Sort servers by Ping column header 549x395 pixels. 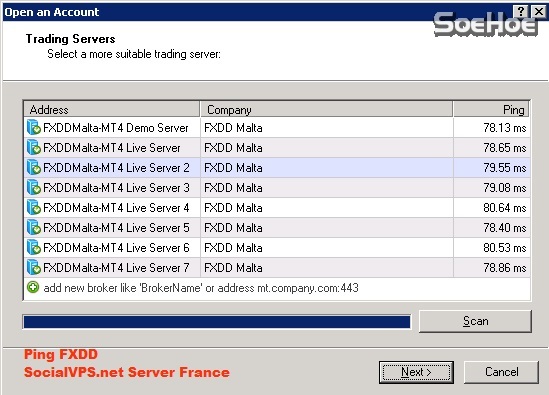491,109
